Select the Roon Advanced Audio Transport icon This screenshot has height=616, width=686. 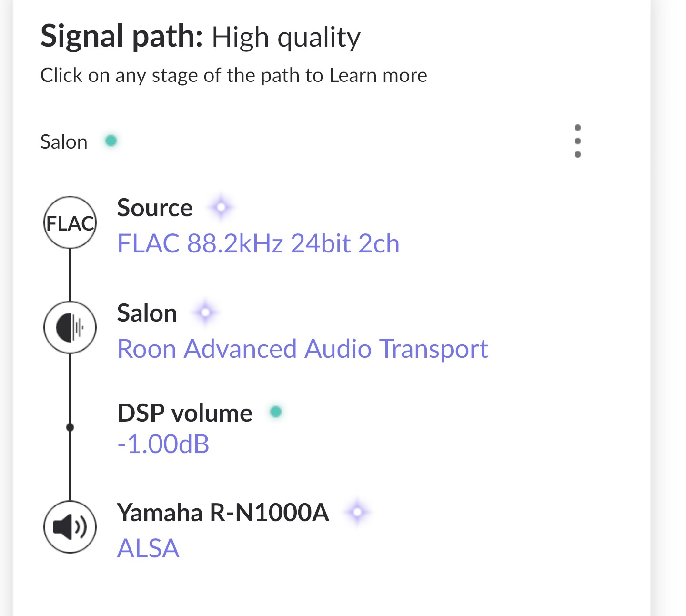coord(71,327)
